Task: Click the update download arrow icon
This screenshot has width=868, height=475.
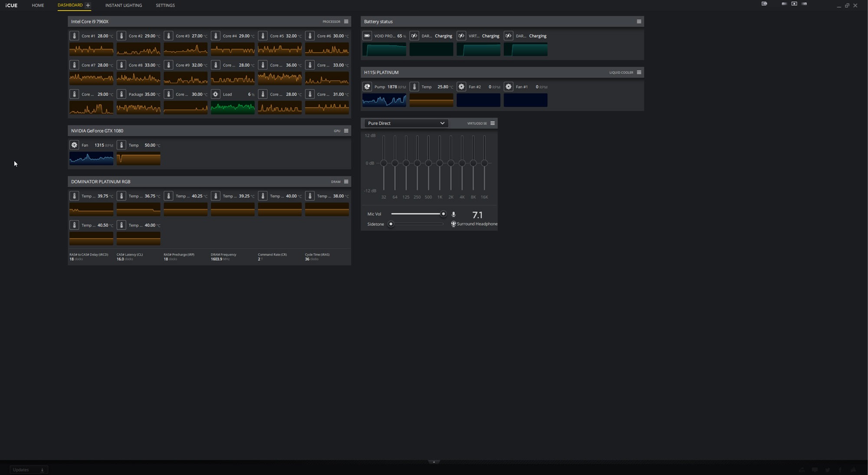Action: 42,470
